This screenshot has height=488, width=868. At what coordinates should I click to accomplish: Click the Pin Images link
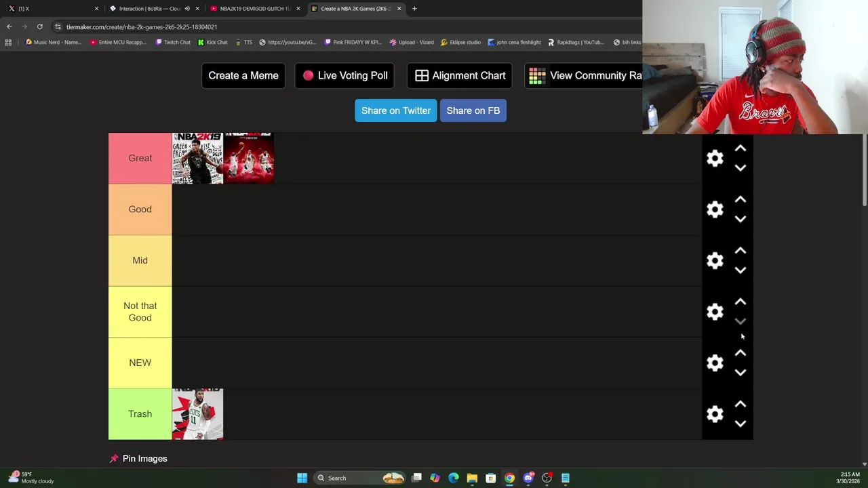pyautogui.click(x=144, y=459)
